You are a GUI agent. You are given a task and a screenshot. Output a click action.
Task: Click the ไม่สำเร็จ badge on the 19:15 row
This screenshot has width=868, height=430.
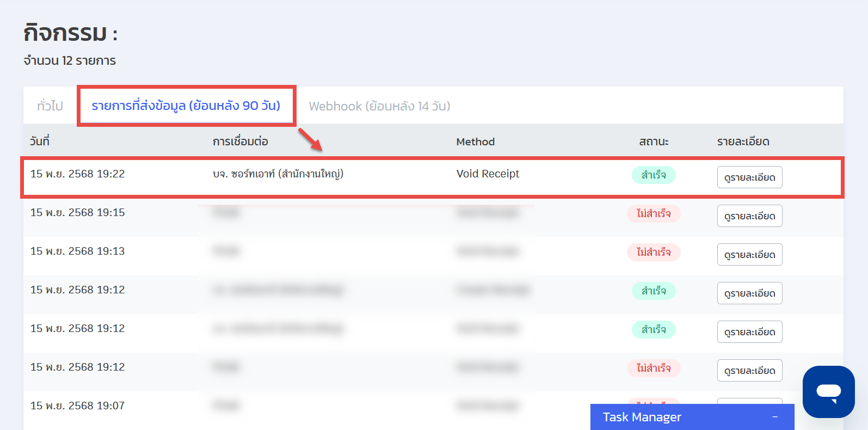(x=653, y=214)
